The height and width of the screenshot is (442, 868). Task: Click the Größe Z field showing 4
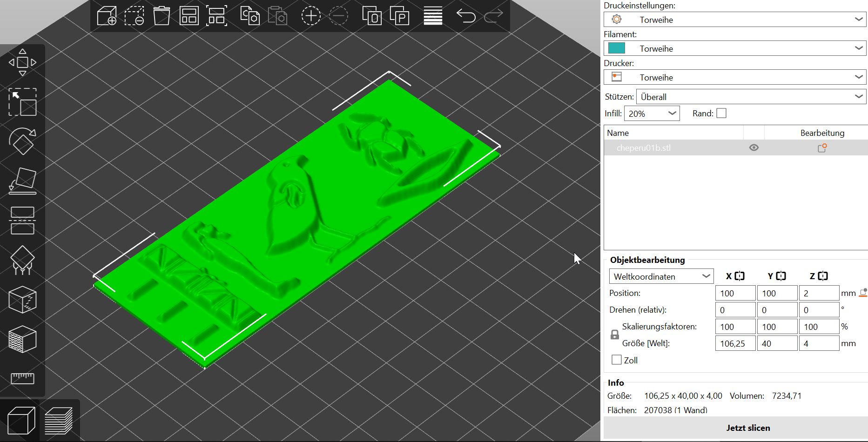point(819,343)
